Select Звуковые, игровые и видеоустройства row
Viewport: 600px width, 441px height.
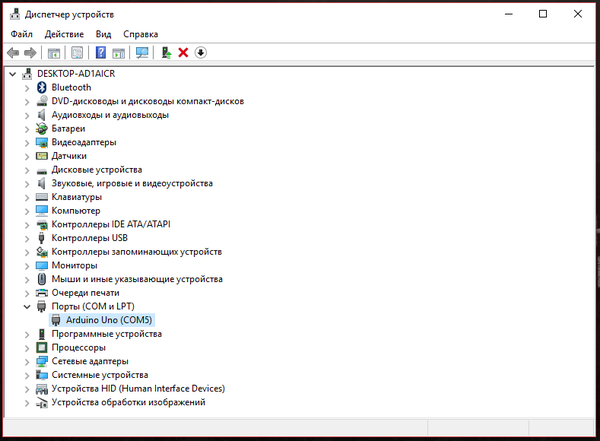(x=132, y=183)
